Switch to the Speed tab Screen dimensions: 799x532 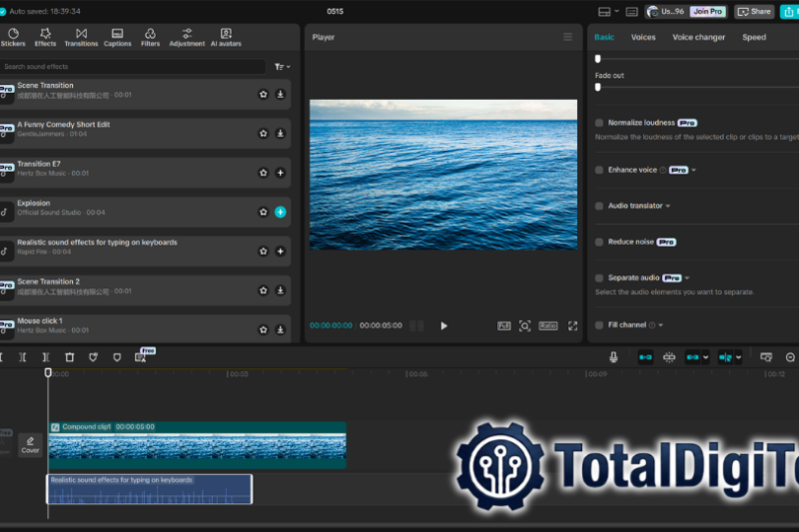pos(754,37)
